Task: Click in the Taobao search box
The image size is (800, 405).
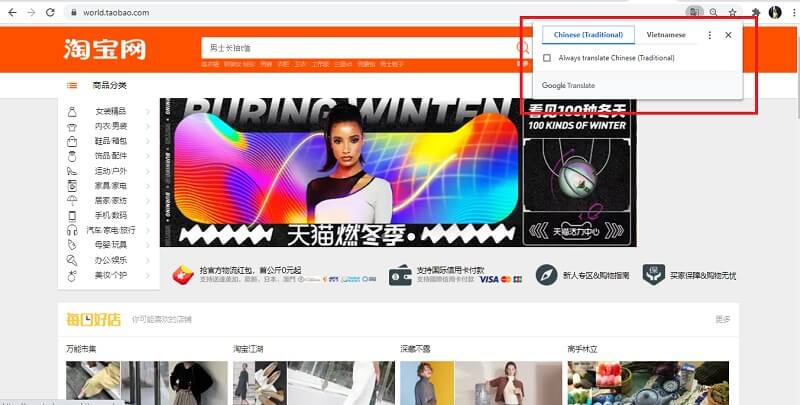Action: click(x=357, y=48)
